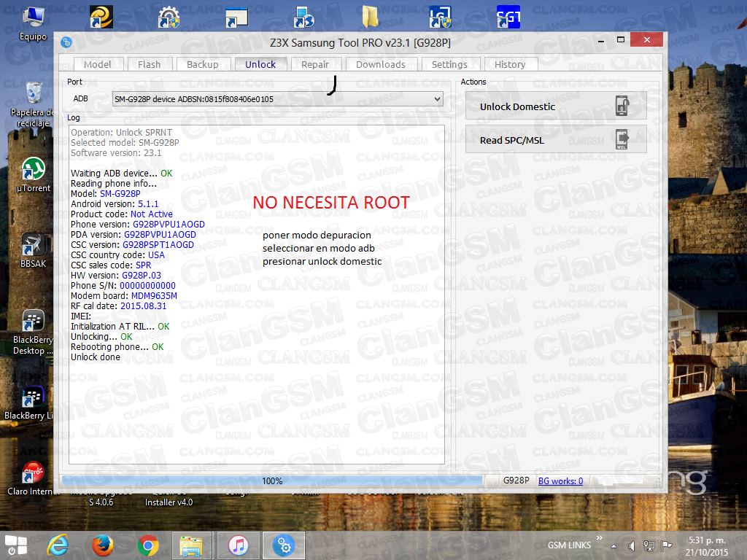Viewport: 747px width, 560px height.
Task: Open the ADB port device dropdown
Action: click(x=278, y=99)
